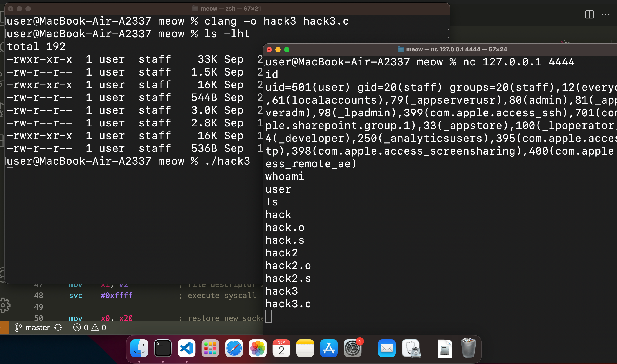617x364 pixels.
Task: Click 'hack2.s' in the nc listing
Action: click(288, 278)
